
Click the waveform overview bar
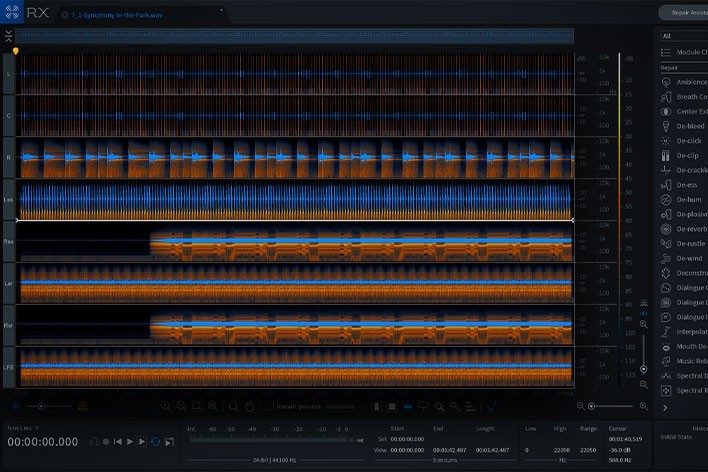pos(294,36)
